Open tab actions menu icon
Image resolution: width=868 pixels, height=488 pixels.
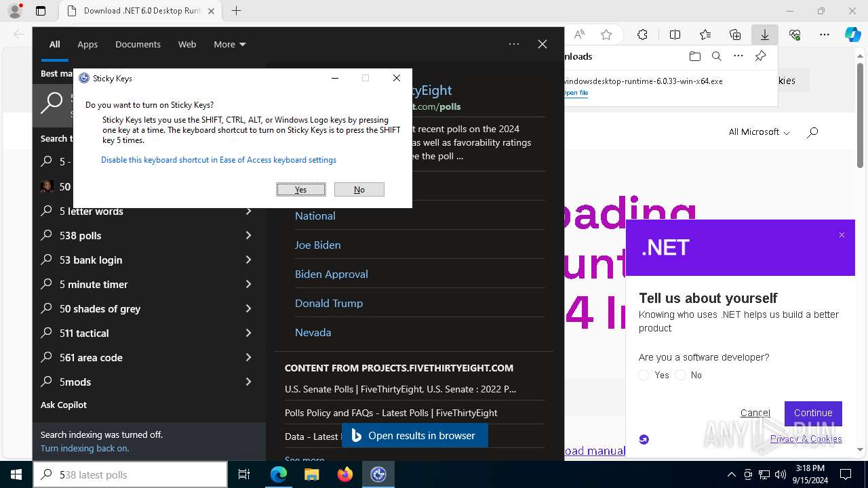tap(41, 11)
